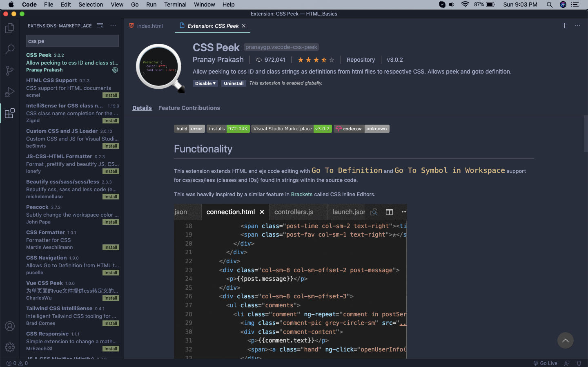The image size is (588, 367).
Task: Open Extensions sidebar more actions menu
Action: 113,26
